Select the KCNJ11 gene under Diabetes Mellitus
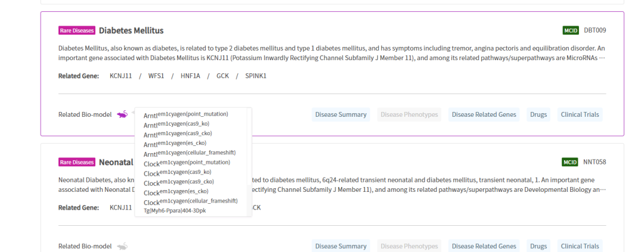This screenshot has width=644, height=252. point(120,76)
